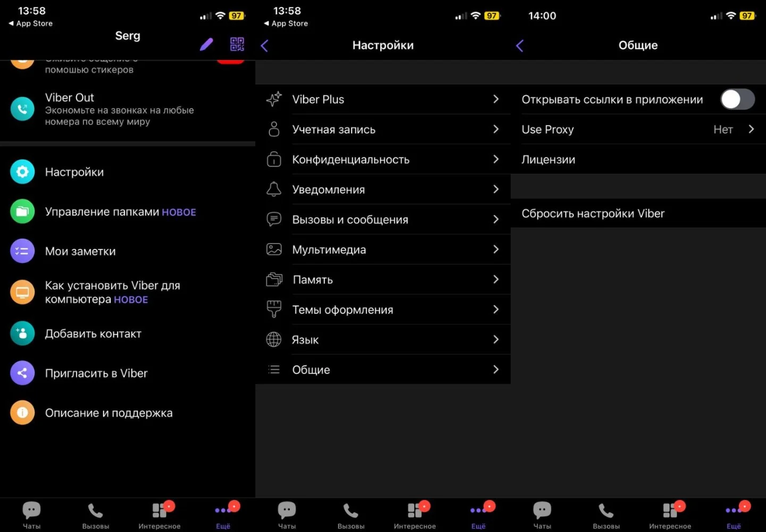
Task: Open Мои заметки label
Action: 80,251
